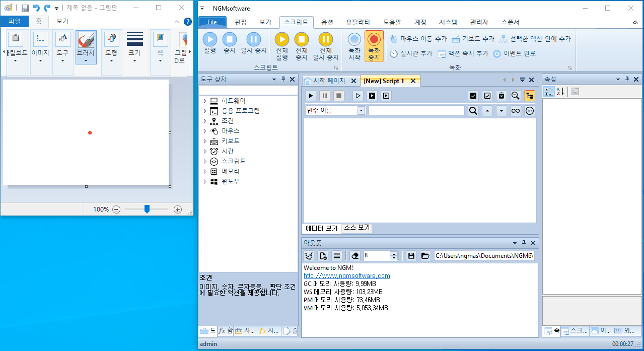Click 이벤트 완료 in the ribbon

[x=514, y=53]
